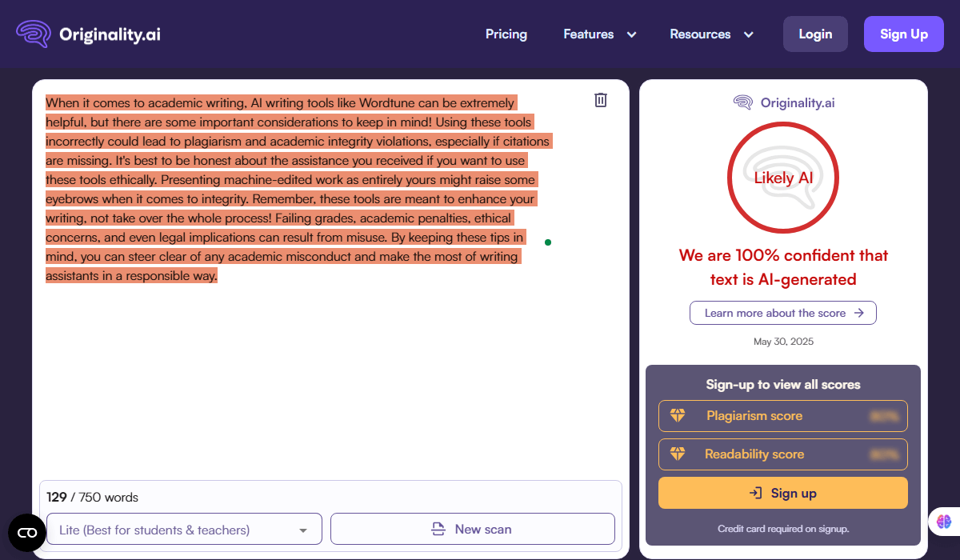Open the Features menu

(x=589, y=34)
